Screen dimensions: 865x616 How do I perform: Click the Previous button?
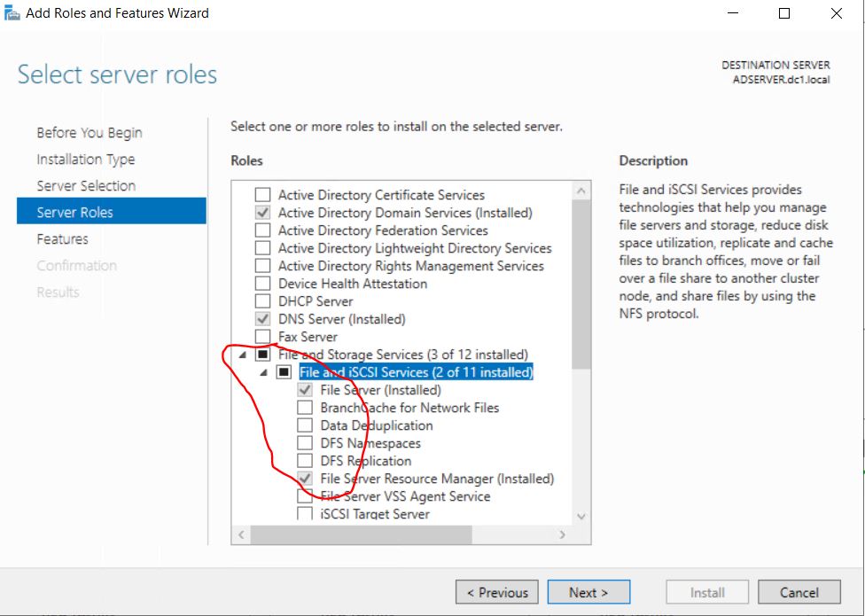[496, 592]
